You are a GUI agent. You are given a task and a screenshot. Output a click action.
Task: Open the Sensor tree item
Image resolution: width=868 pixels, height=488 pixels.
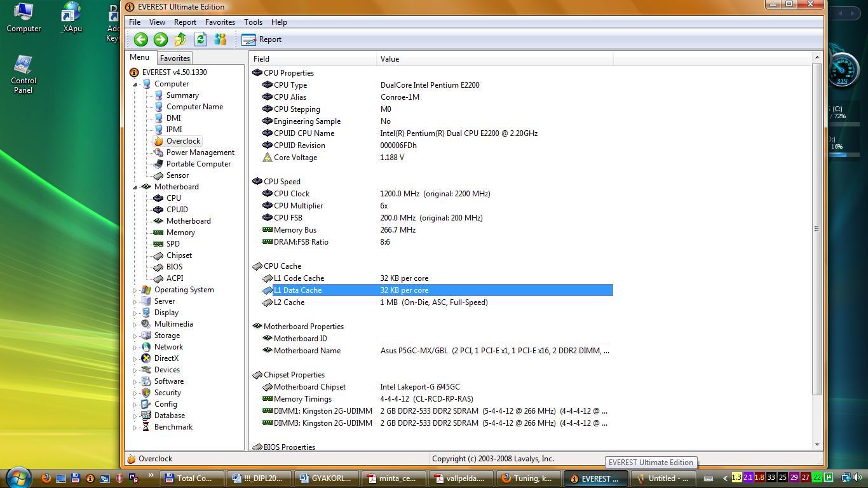pyautogui.click(x=177, y=175)
